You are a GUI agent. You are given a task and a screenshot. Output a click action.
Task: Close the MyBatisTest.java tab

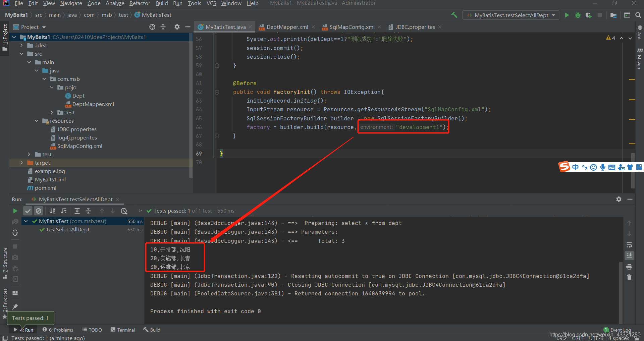click(x=251, y=27)
